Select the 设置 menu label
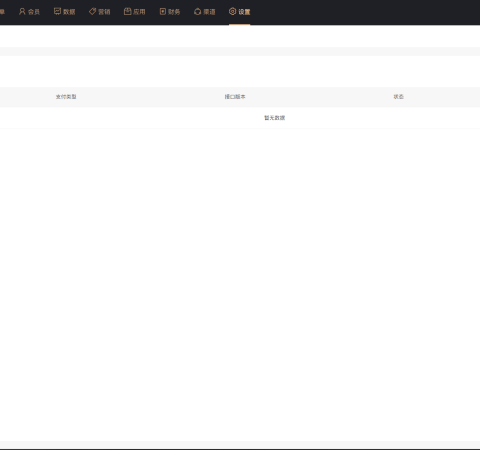Screen dimensions: 480x450 (244, 12)
